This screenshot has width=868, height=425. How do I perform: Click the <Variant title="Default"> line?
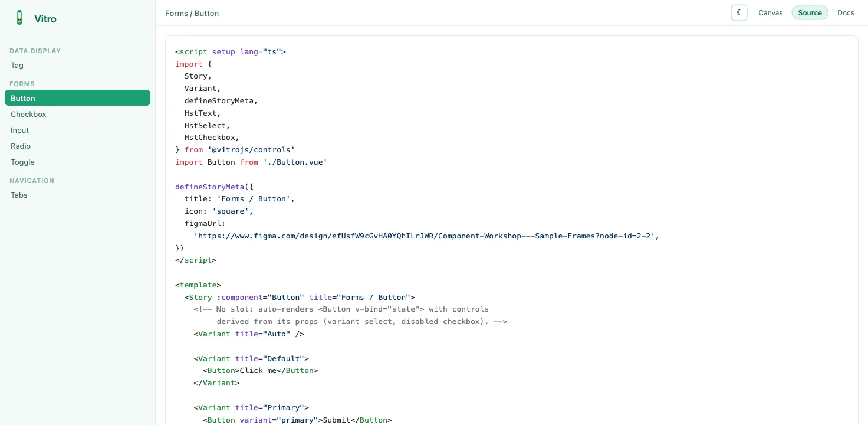point(251,358)
